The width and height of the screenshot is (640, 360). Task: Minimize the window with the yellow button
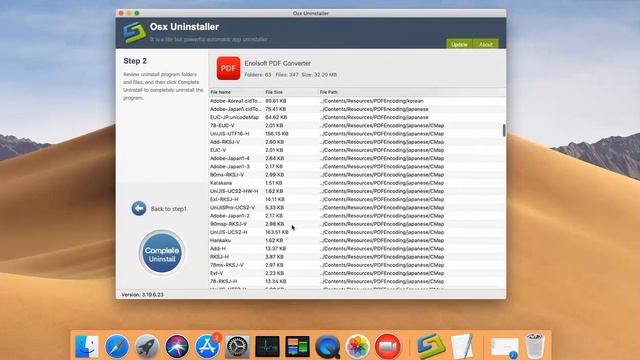tap(129, 13)
